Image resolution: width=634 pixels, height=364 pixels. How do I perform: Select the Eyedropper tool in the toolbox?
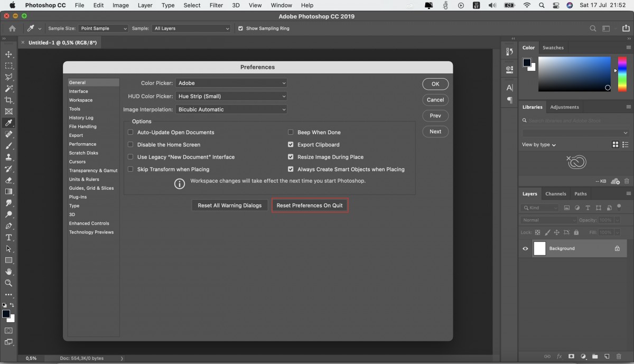click(x=8, y=123)
